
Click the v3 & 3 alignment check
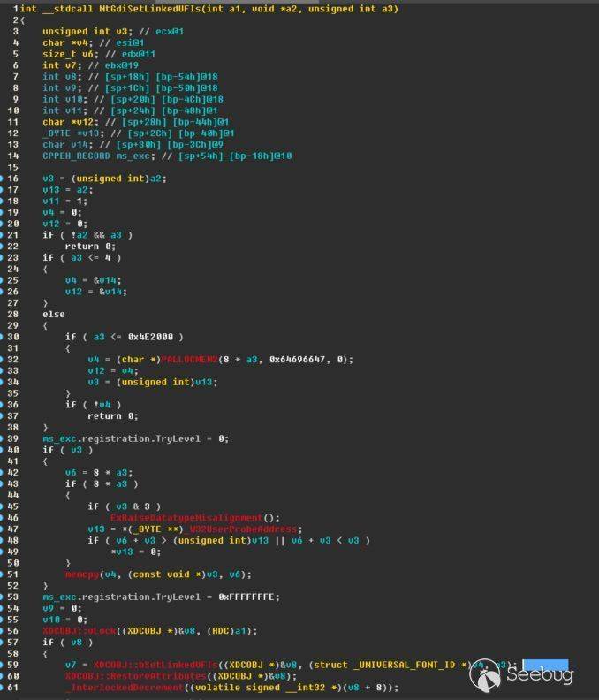point(133,506)
